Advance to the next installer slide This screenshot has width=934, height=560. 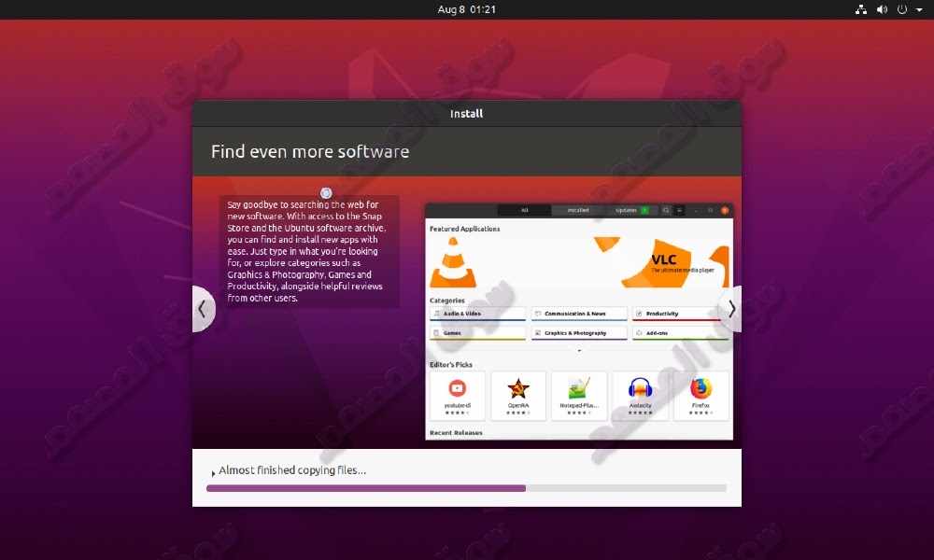(731, 309)
